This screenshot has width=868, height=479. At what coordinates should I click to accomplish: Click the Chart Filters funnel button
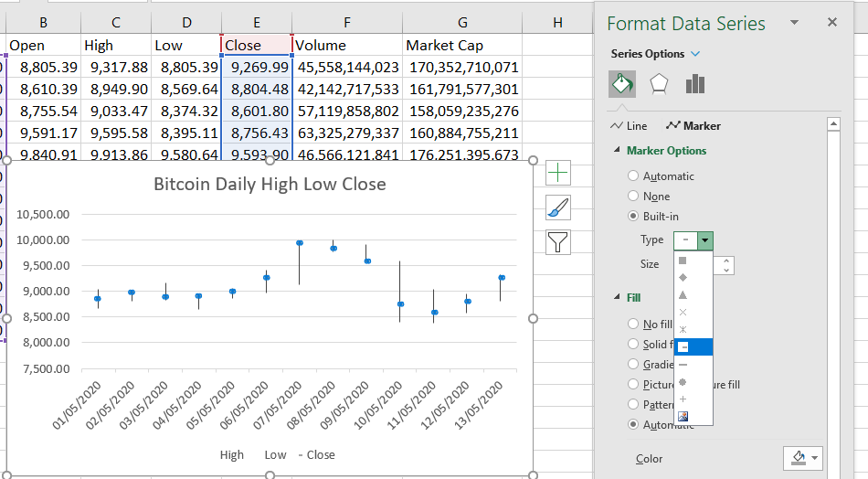click(558, 242)
